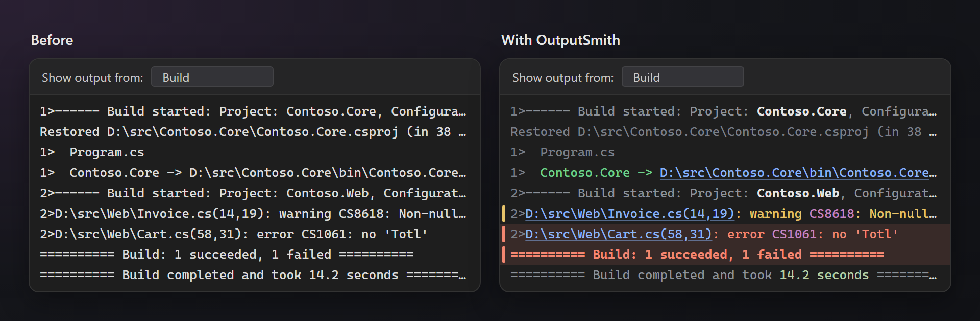Select the Invoice.cs warning line in Before panel
980x321 pixels.
click(253, 214)
